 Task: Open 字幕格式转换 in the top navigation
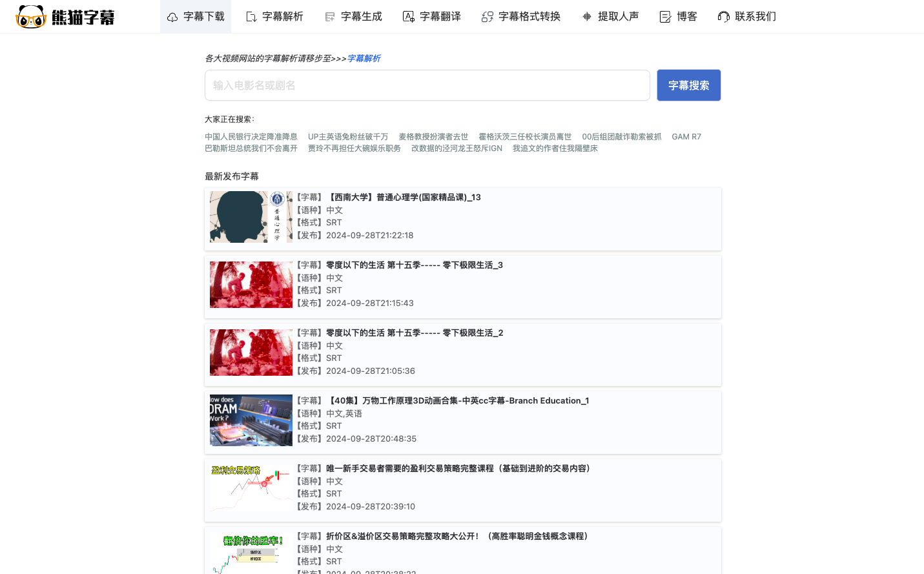click(521, 17)
